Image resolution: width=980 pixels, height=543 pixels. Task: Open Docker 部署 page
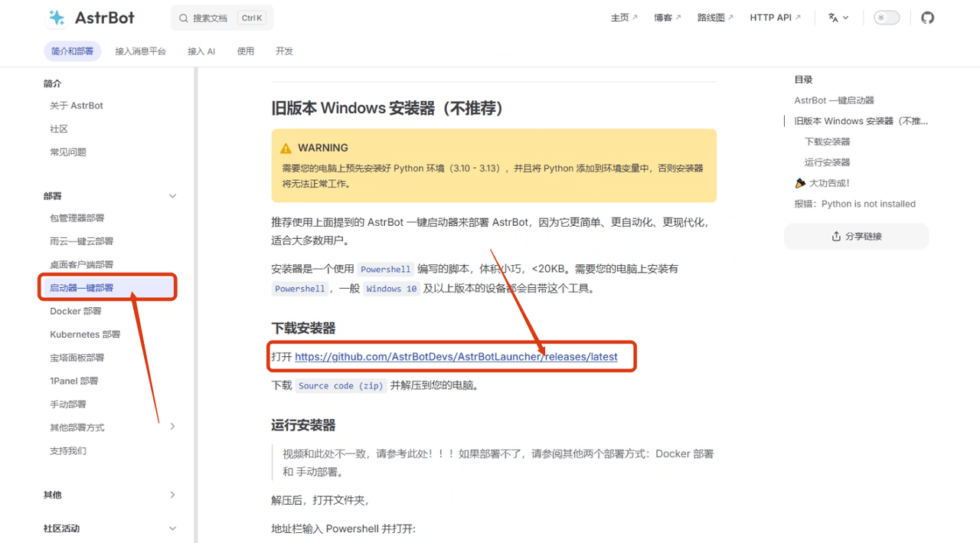(76, 311)
